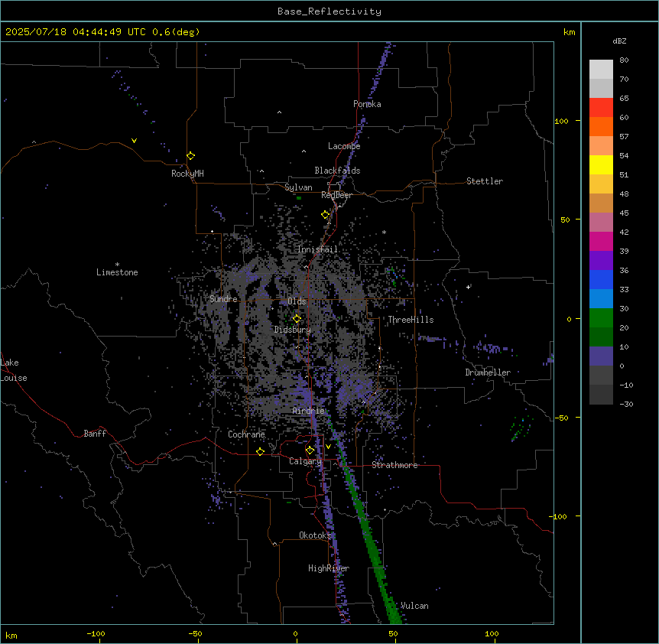Click the Ponoka city label
Screen dimensions: 659x644
(x=367, y=104)
